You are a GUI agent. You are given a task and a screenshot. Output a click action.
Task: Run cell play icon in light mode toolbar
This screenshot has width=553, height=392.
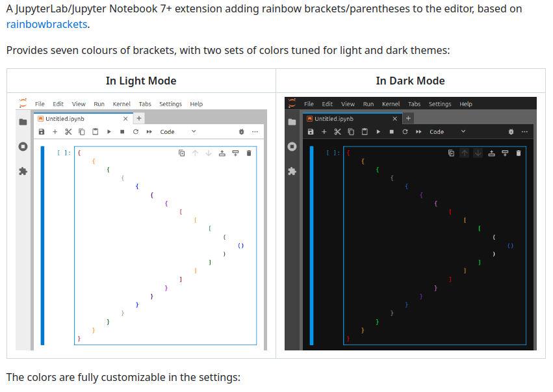pos(109,131)
